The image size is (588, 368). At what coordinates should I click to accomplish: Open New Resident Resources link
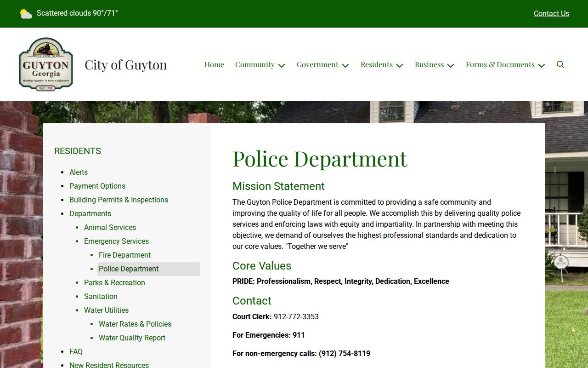tap(109, 365)
